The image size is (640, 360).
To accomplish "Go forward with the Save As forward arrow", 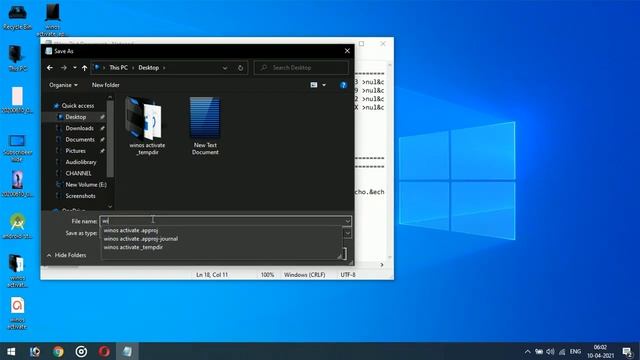I will click(63, 68).
